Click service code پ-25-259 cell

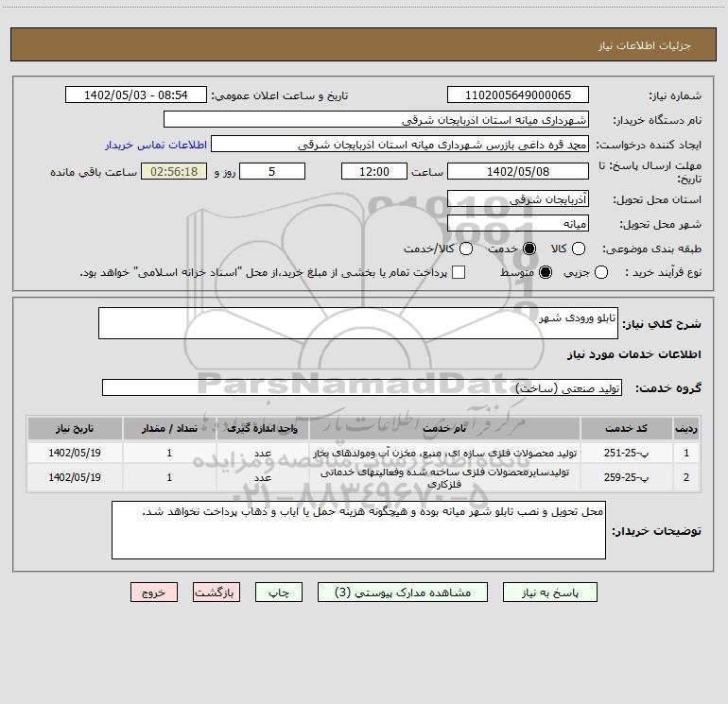[x=626, y=477]
